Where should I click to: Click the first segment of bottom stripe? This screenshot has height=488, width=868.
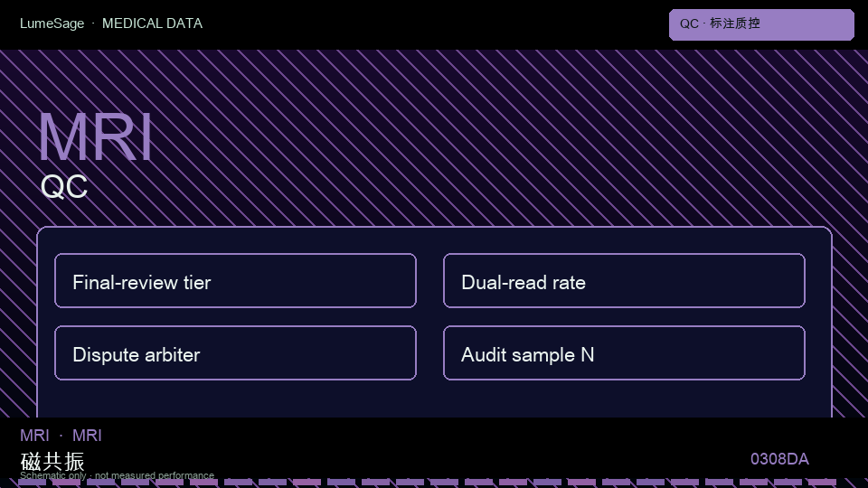click(x=32, y=483)
